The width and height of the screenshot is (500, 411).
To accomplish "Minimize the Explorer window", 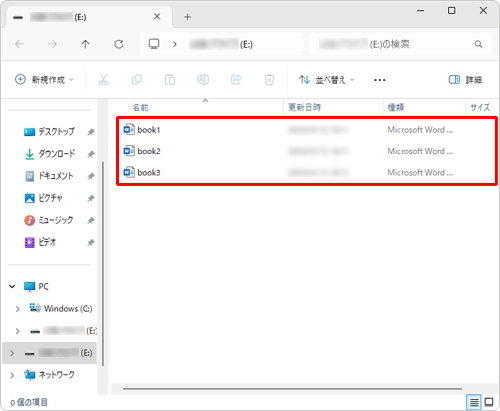I will [x=421, y=10].
